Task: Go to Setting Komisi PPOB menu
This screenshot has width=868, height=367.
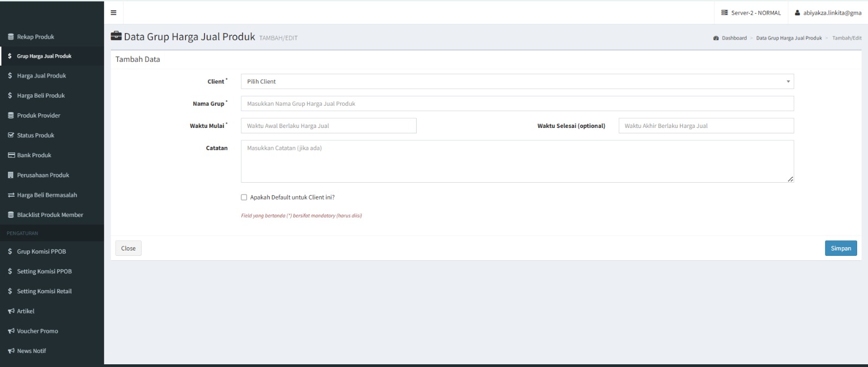Action: [44, 272]
